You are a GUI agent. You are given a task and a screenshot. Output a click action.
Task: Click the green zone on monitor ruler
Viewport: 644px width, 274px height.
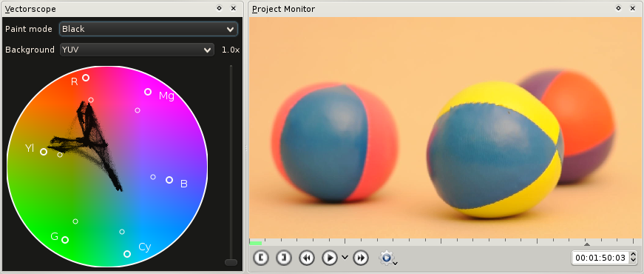[256, 244]
